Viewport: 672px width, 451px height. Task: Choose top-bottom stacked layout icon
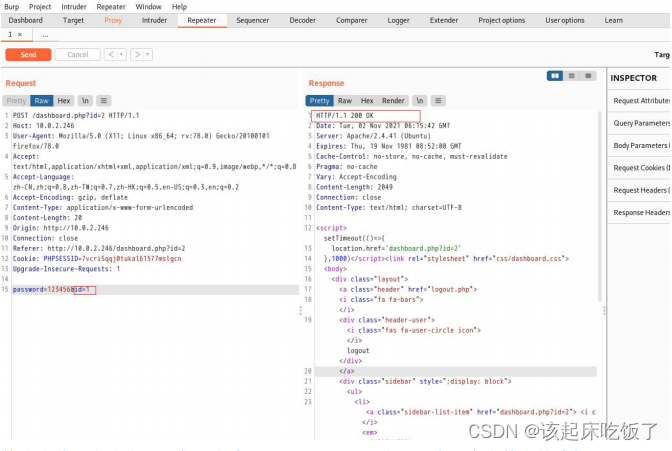click(572, 76)
